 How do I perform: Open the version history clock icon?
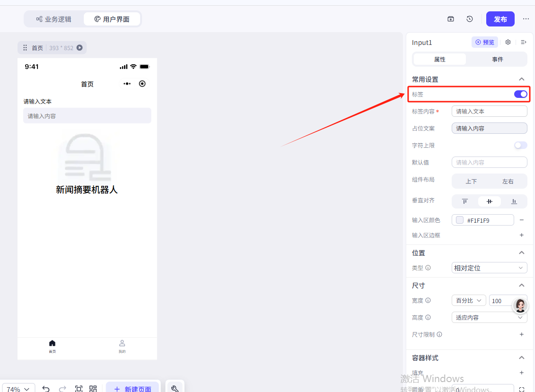coord(469,19)
